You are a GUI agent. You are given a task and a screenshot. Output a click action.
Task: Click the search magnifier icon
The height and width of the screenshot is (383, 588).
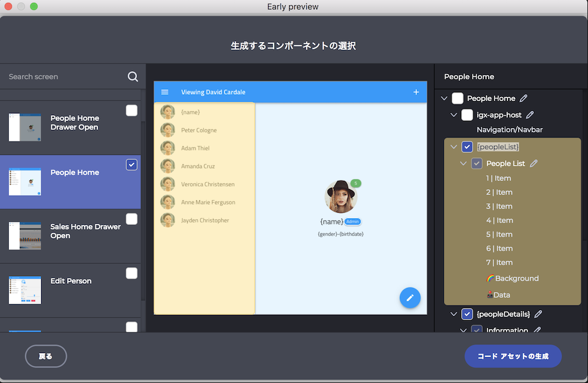[x=133, y=77]
